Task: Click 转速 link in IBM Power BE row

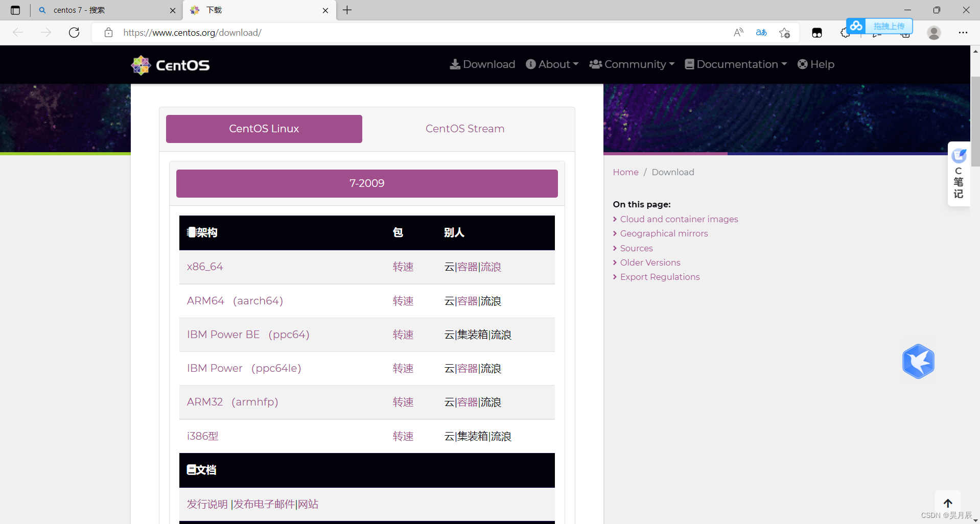Action: tap(403, 335)
